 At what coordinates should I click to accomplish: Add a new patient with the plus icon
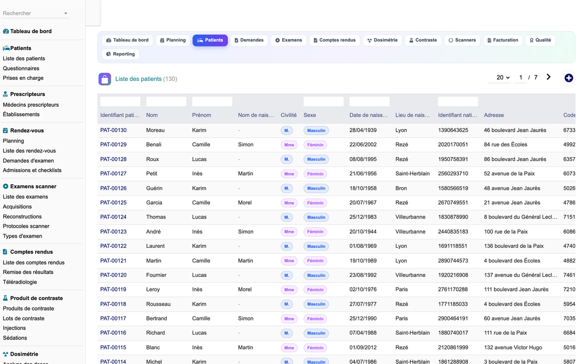568,78
